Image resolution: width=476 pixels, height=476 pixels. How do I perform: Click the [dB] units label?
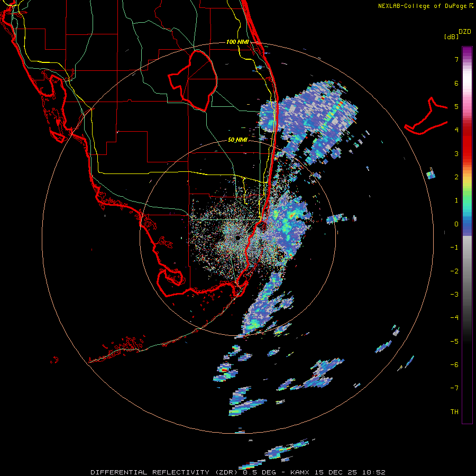tap(451, 36)
